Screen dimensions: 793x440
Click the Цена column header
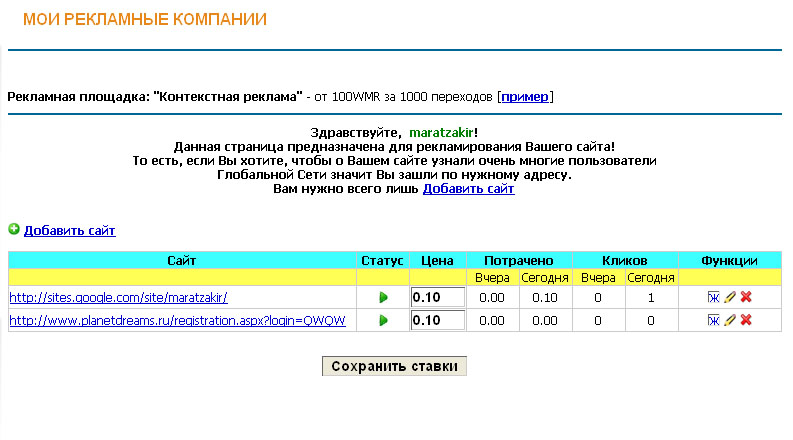[x=437, y=260]
